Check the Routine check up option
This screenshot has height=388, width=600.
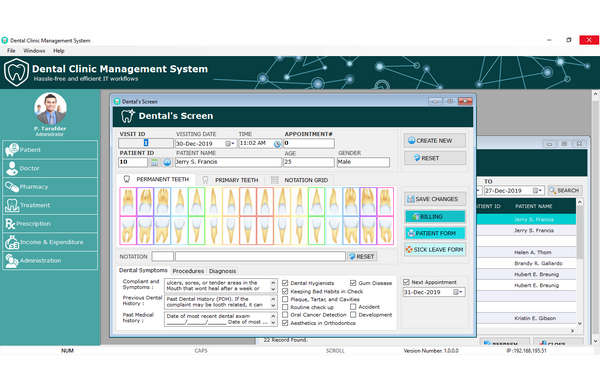(285, 307)
